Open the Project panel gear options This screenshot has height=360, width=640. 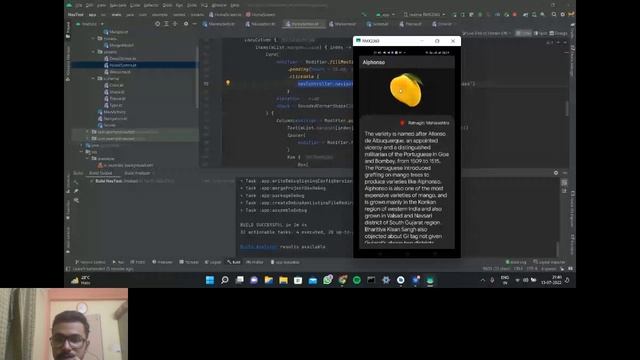(x=186, y=24)
